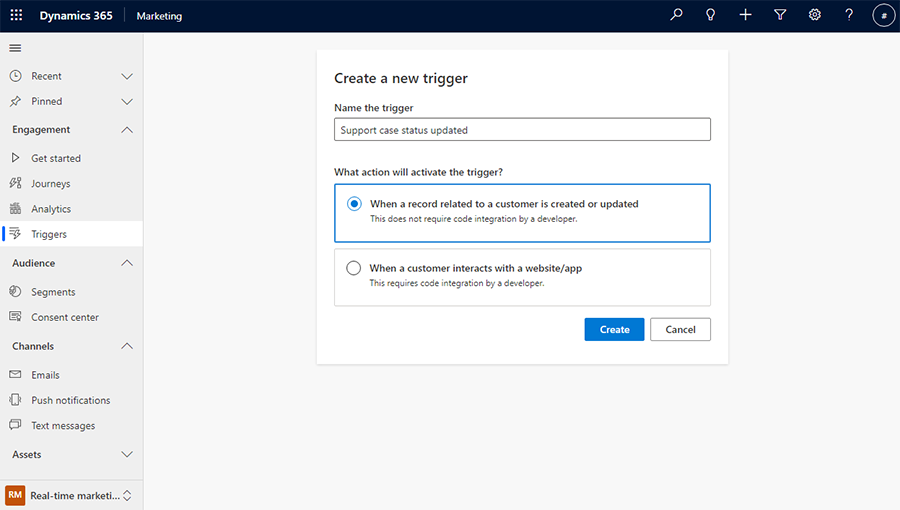This screenshot has height=510, width=900.
Task: Open Segments in the sidebar
Action: point(52,292)
